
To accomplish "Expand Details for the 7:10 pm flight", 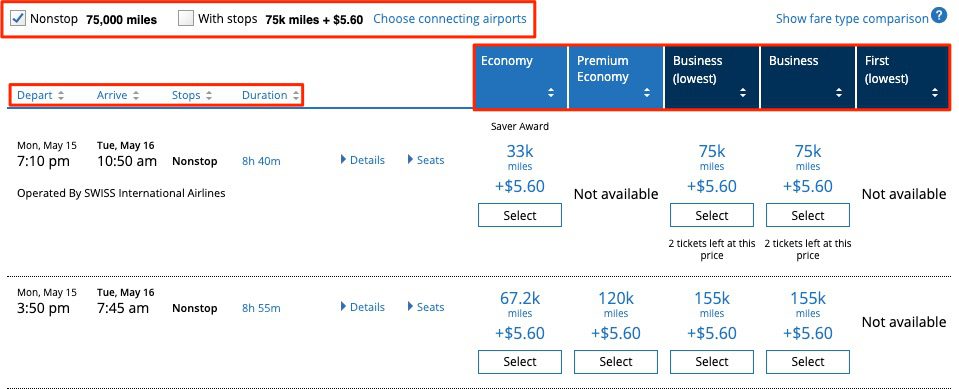I will (x=363, y=160).
